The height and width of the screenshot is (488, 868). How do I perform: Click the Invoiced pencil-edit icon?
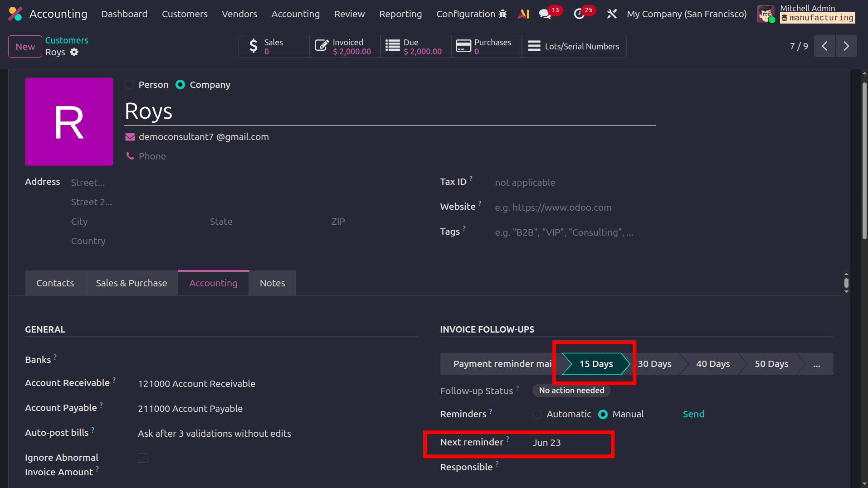[322, 46]
